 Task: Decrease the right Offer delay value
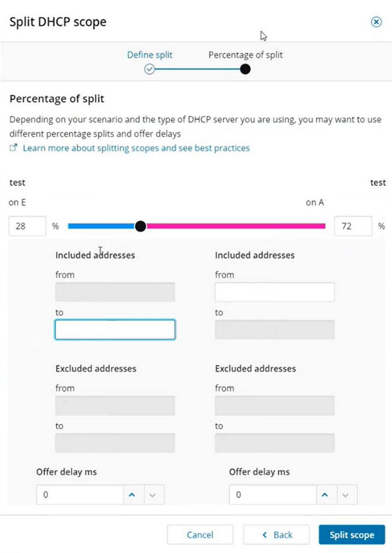tap(345, 495)
